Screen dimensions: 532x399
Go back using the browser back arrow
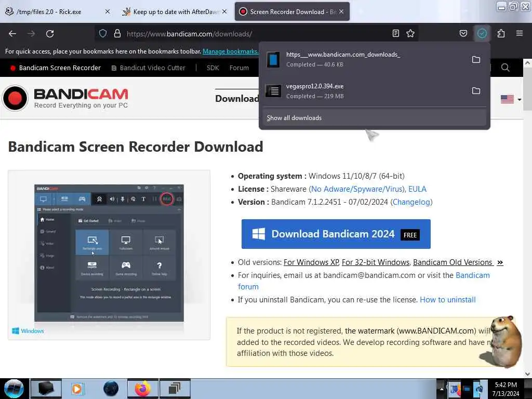coord(12,34)
